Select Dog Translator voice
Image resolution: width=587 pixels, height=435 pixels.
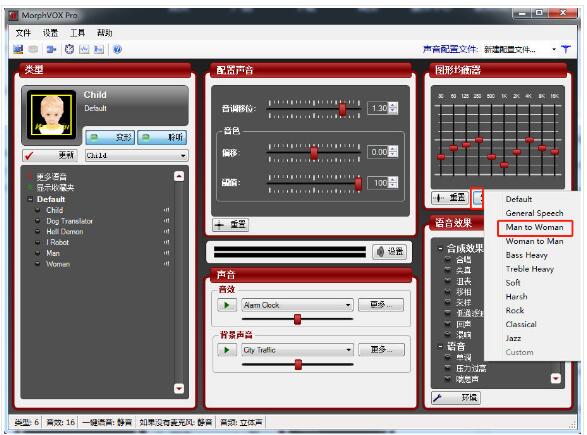pyautogui.click(x=69, y=221)
